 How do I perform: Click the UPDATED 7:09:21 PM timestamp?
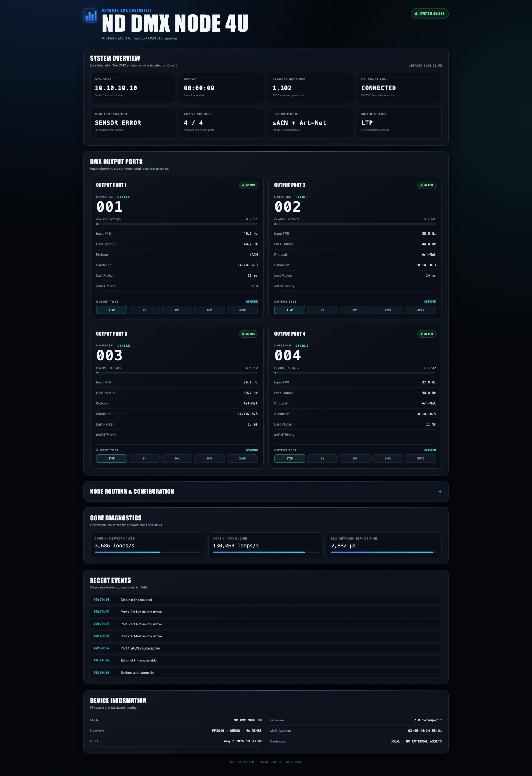(x=425, y=66)
